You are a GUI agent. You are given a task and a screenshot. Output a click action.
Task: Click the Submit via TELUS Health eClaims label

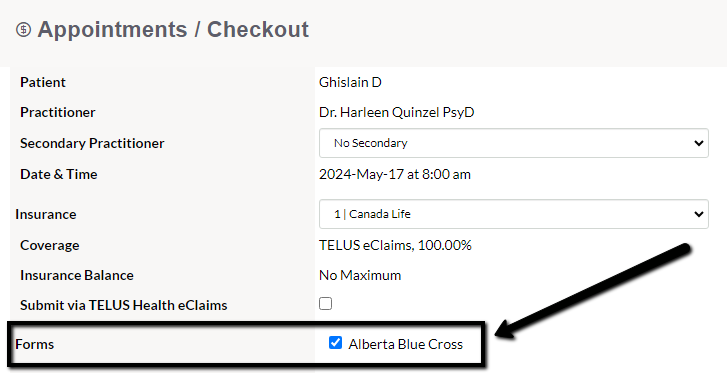(x=123, y=305)
